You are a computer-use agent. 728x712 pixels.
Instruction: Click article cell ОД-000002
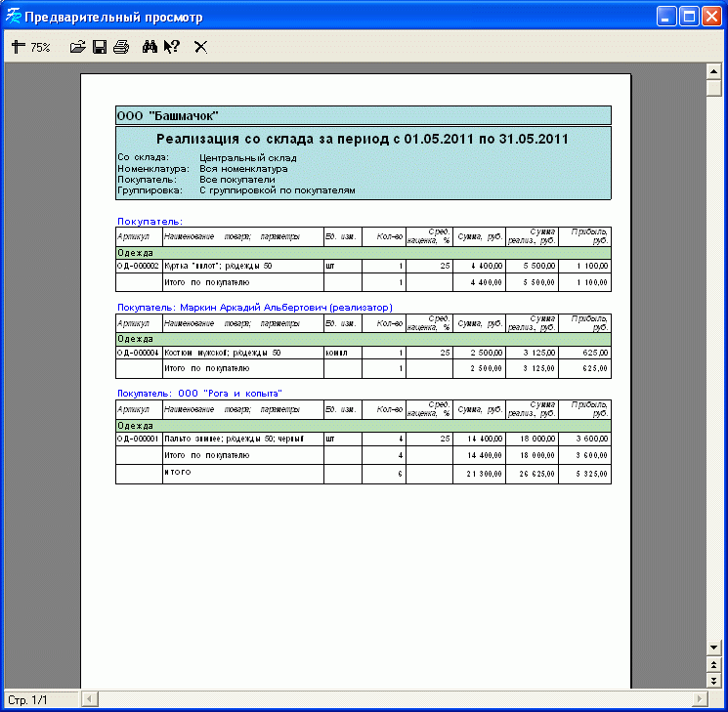[139, 266]
